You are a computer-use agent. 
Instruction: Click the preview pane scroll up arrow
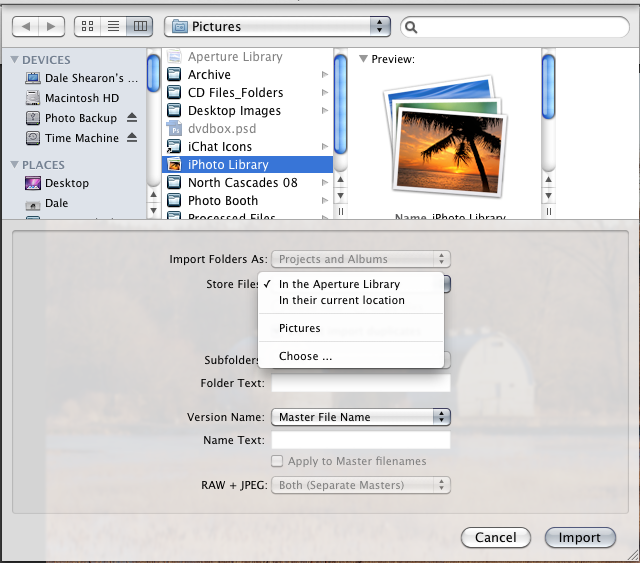tap(549, 180)
